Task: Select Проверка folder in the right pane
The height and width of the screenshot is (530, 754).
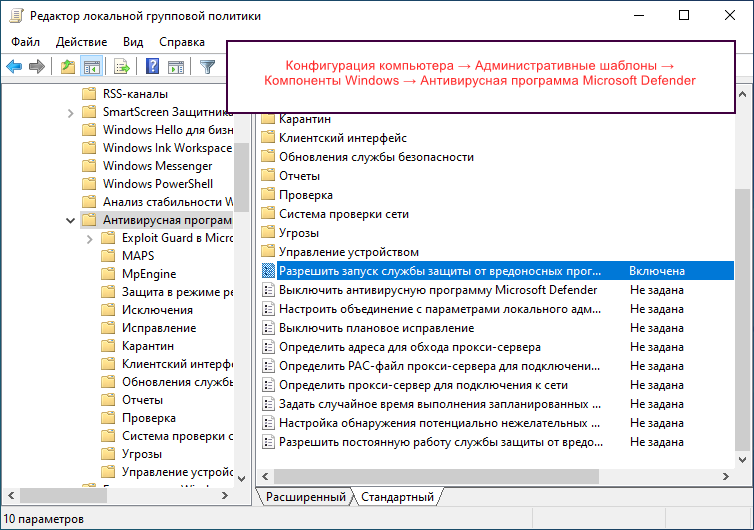Action: [306, 195]
